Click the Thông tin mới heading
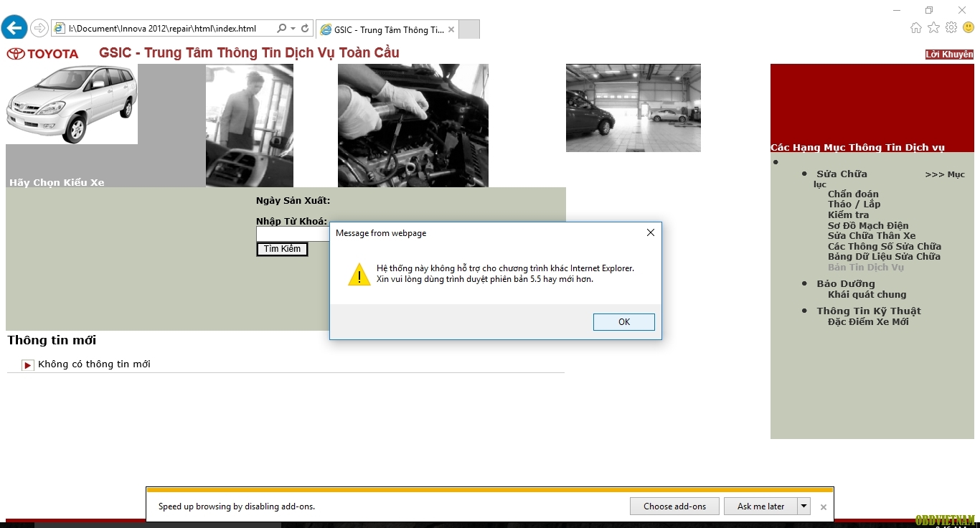 pyautogui.click(x=52, y=340)
